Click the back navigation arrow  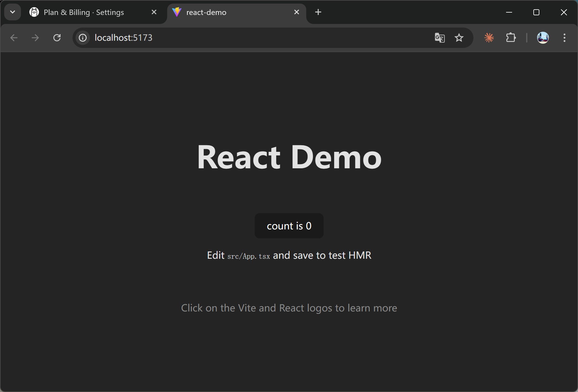(14, 38)
